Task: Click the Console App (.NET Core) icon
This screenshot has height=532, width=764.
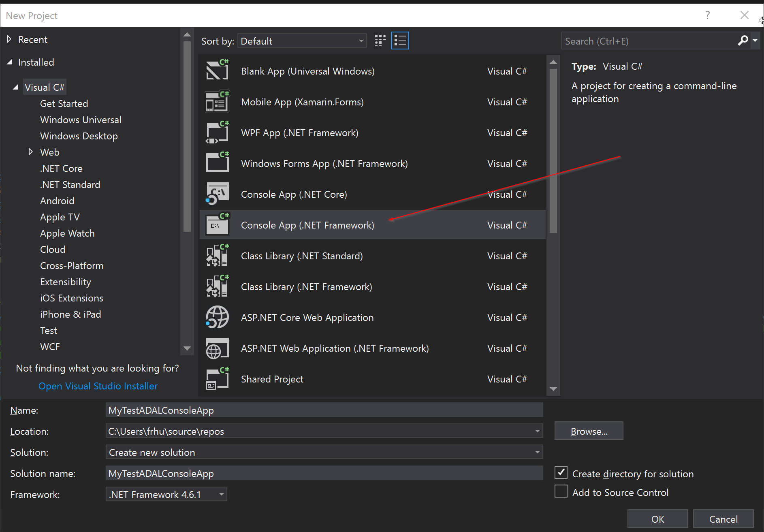Action: (218, 194)
